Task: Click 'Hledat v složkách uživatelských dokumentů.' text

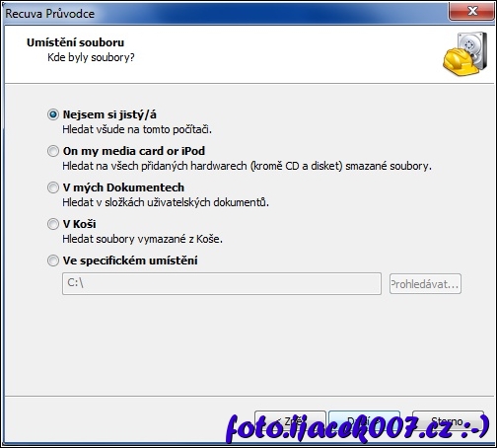Action: (x=166, y=202)
